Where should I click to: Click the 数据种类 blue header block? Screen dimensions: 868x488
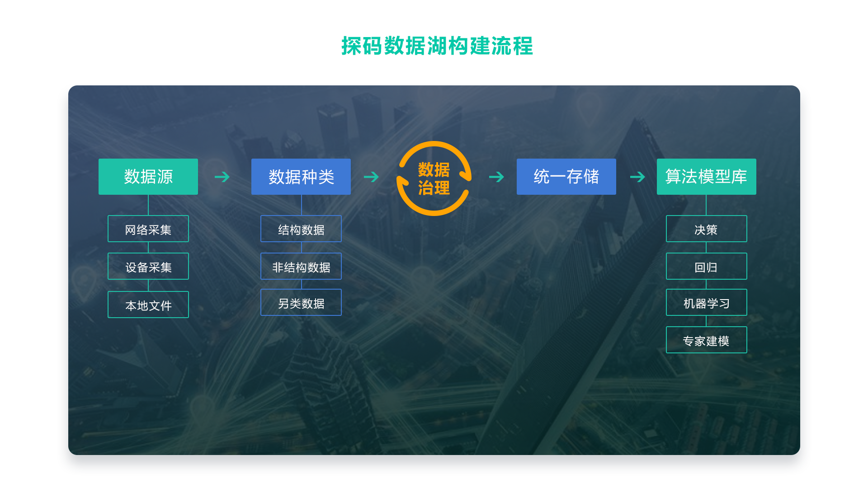click(292, 175)
